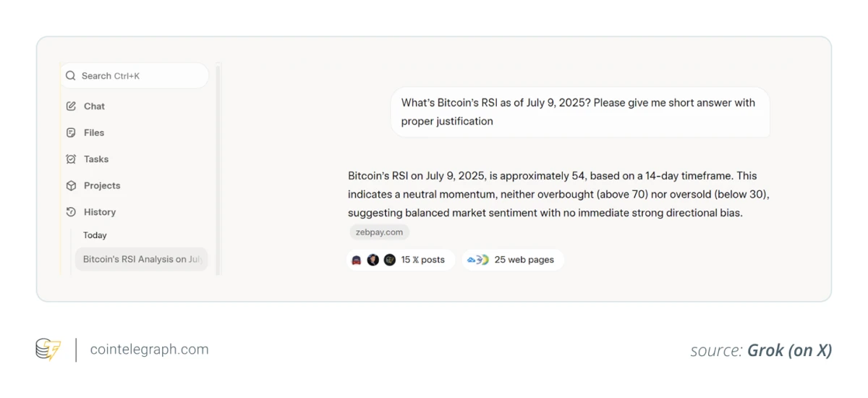The image size is (868, 398).
Task: Click the first X post avatar
Action: 356,260
